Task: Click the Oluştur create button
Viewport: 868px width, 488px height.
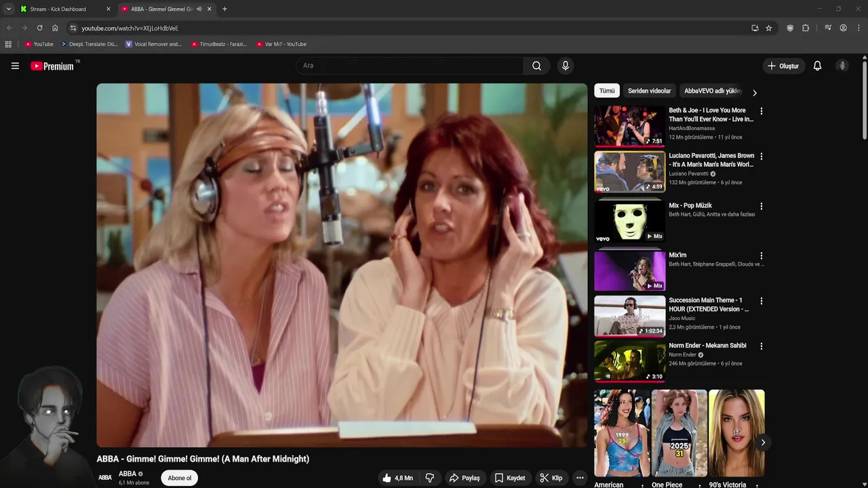Action: point(783,66)
